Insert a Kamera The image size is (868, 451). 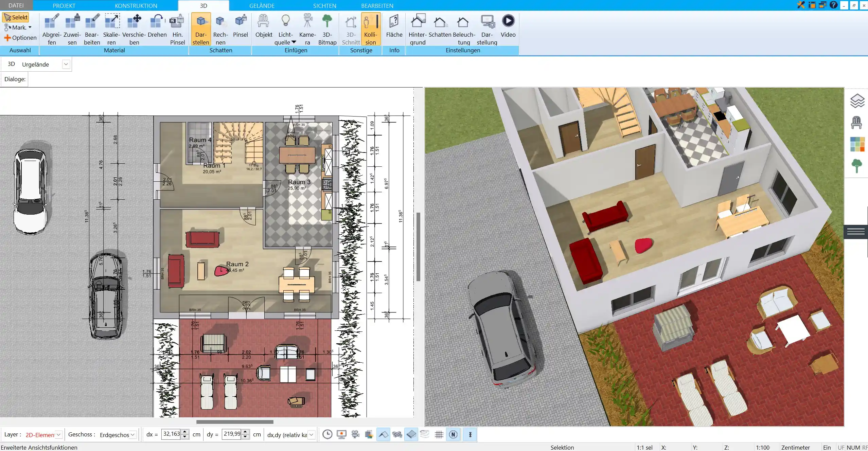coord(307,29)
